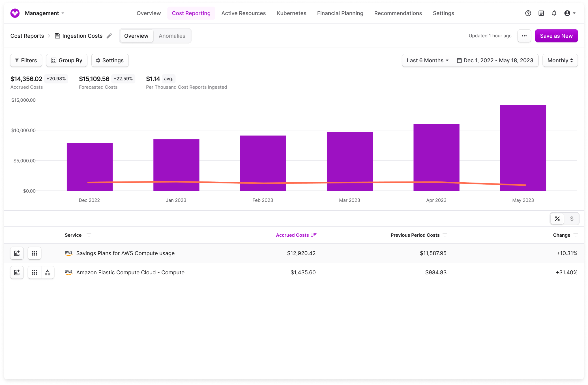588x385 pixels.
Task: Open the Financial Planning menu item
Action: pyautogui.click(x=340, y=13)
